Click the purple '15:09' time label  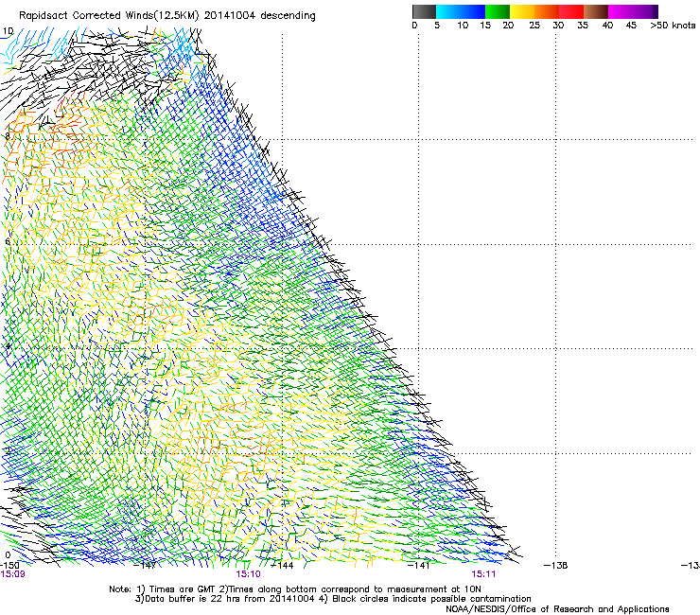[x=13, y=574]
